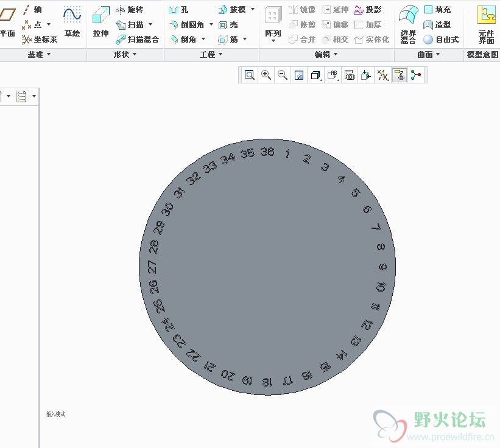Click the Zoom Out icon
Image resolution: width=500 pixels, height=448 pixels.
tap(283, 75)
